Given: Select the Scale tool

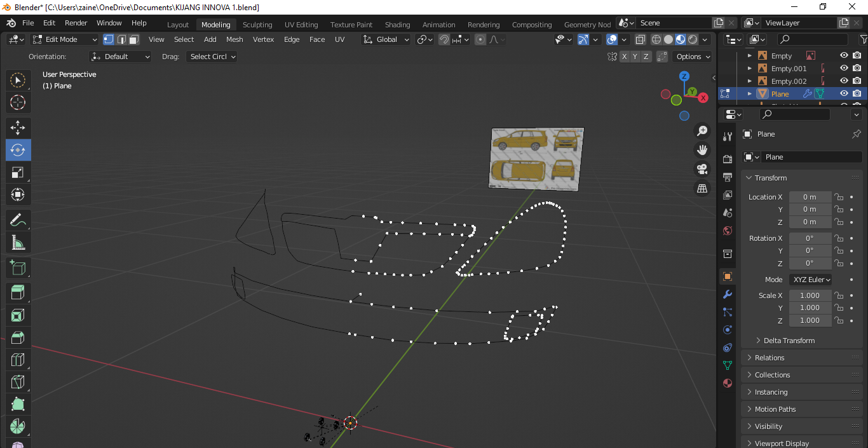Looking at the screenshot, I should click(18, 172).
